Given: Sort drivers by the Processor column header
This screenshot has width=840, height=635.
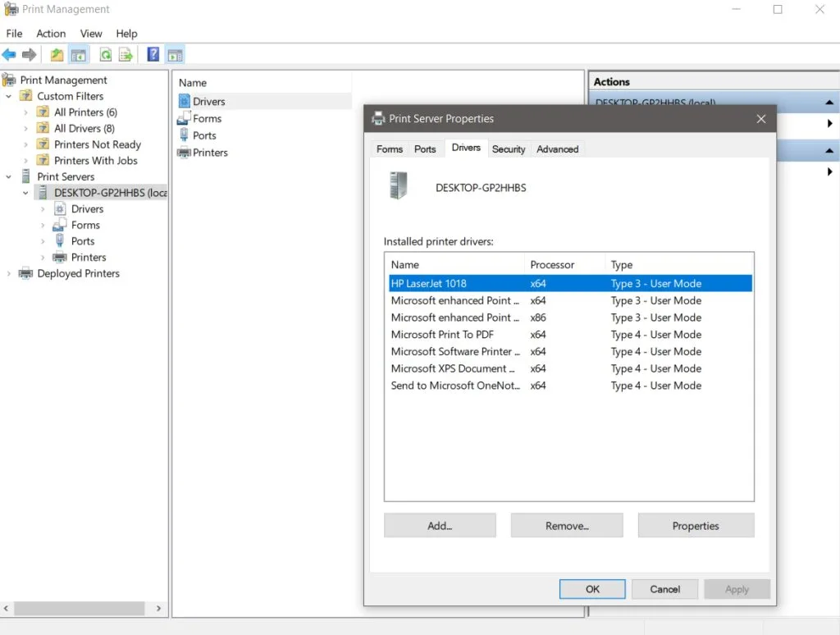Looking at the screenshot, I should [564, 265].
